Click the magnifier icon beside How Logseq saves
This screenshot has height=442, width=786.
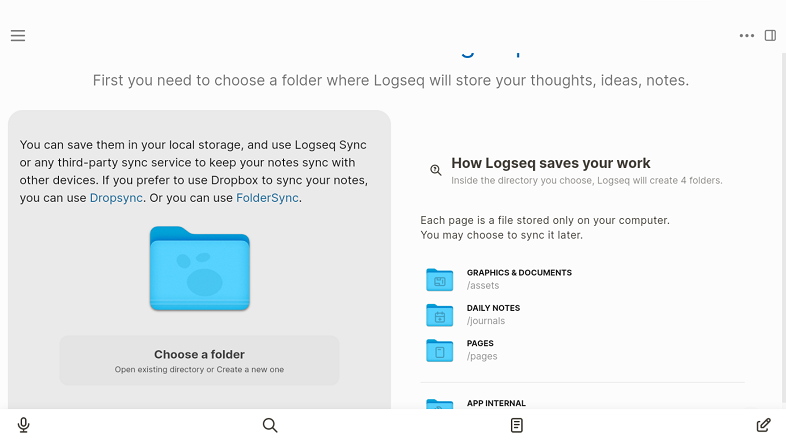(x=436, y=170)
